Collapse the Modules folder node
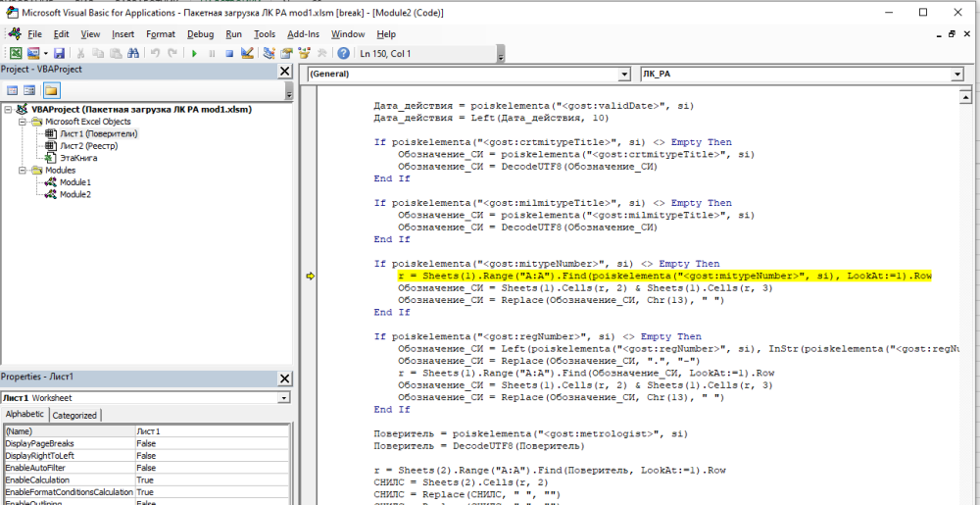The image size is (980, 505). (x=24, y=171)
